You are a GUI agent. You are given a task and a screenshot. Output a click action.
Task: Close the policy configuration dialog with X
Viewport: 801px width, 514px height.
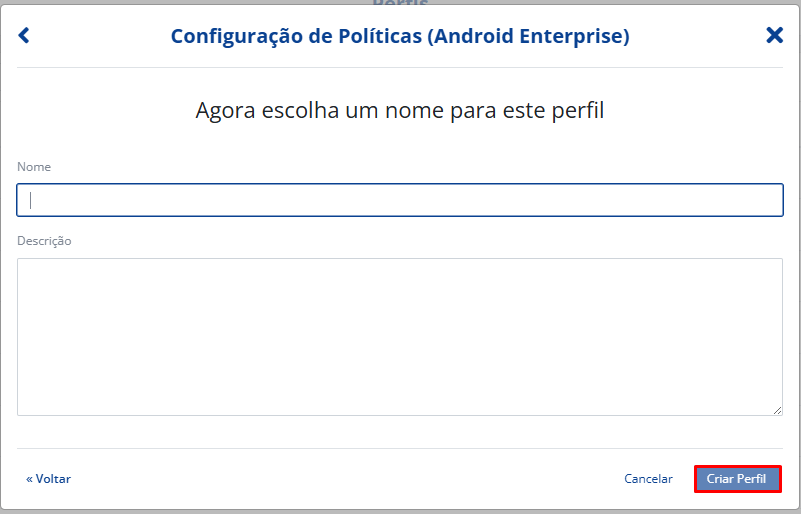point(774,35)
